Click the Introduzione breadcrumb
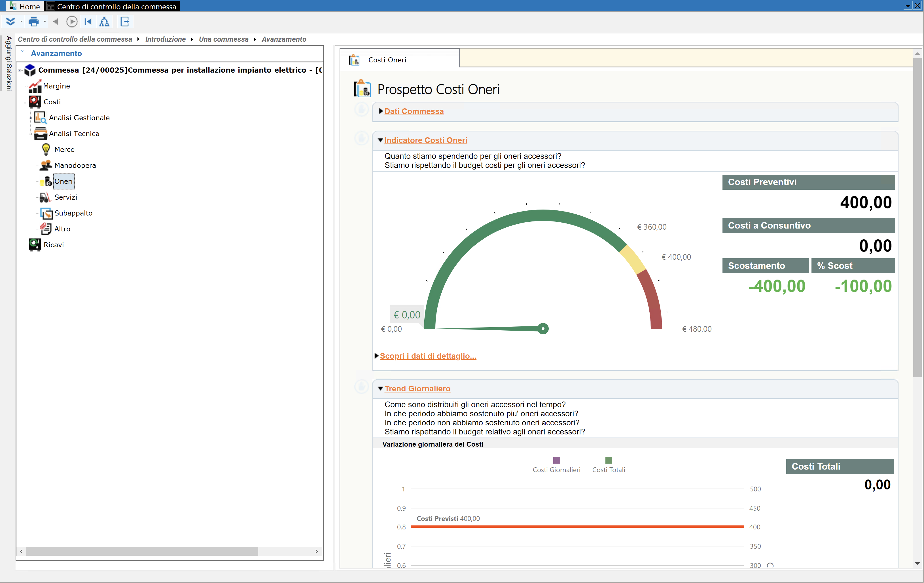924x583 pixels. point(165,39)
